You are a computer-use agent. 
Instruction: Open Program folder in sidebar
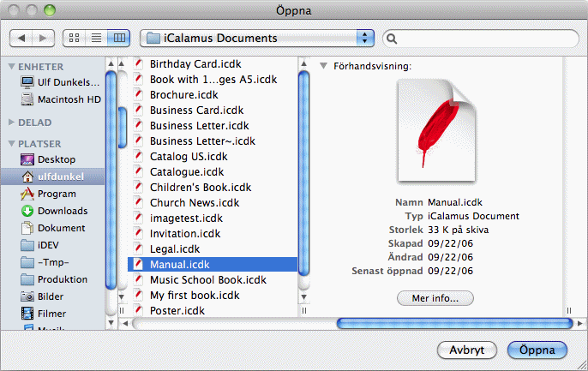52,194
